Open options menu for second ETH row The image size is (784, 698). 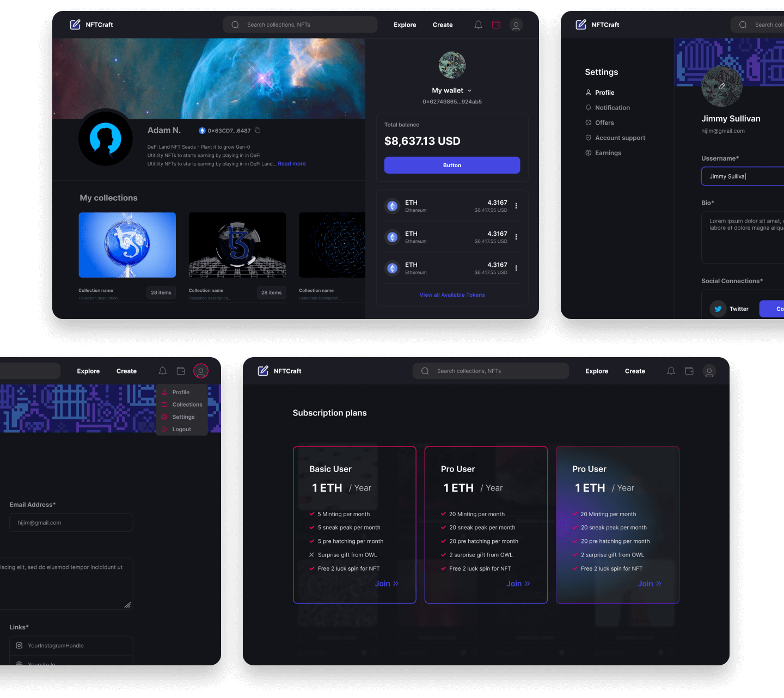[x=516, y=237]
